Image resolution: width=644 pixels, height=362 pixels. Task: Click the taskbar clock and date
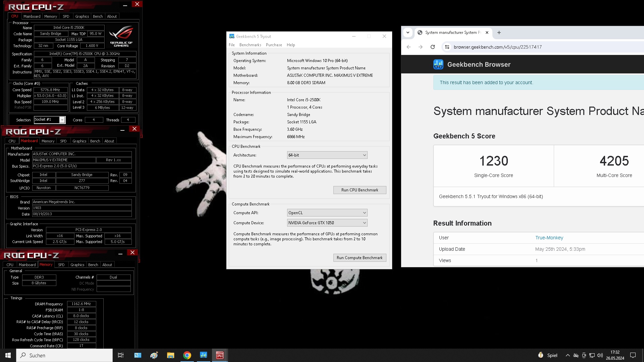coord(615,355)
